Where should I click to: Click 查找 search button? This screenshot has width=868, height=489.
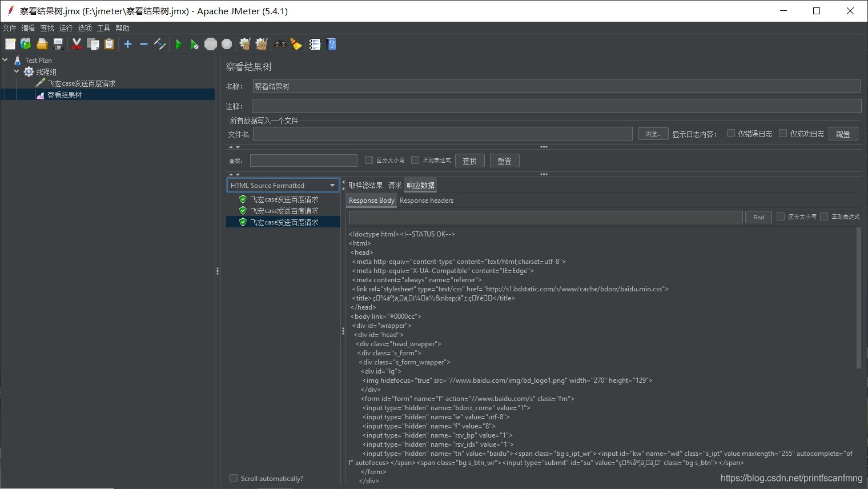tap(470, 161)
